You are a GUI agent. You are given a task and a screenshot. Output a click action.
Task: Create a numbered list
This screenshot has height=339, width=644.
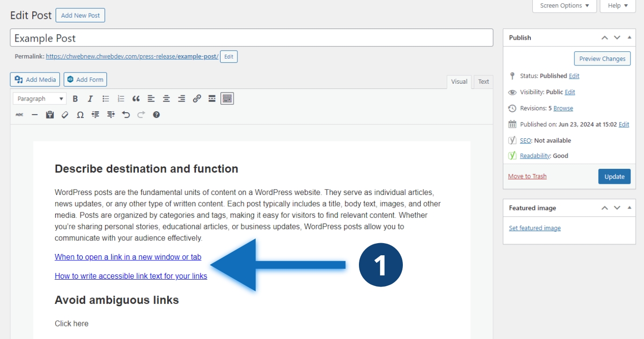tap(121, 99)
